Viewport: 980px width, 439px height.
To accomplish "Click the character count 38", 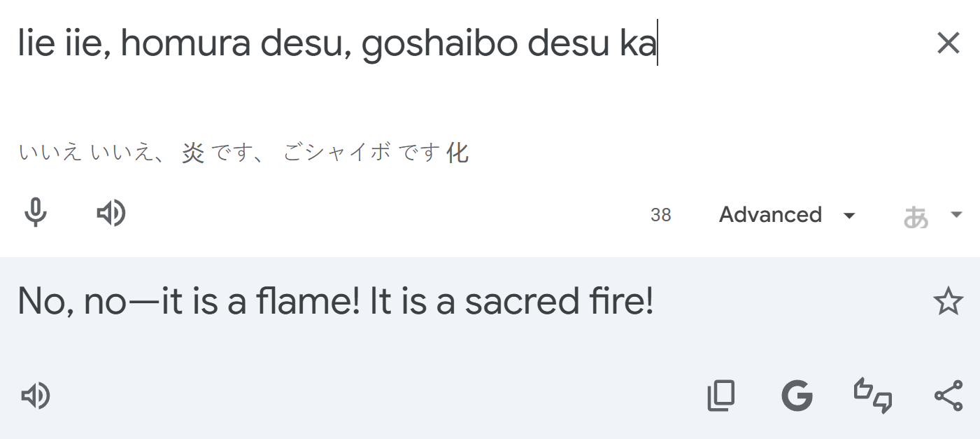I will [x=660, y=215].
